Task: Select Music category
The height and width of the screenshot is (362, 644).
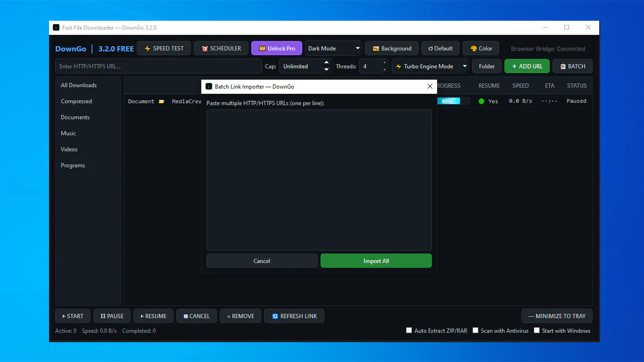Action: coord(88,133)
